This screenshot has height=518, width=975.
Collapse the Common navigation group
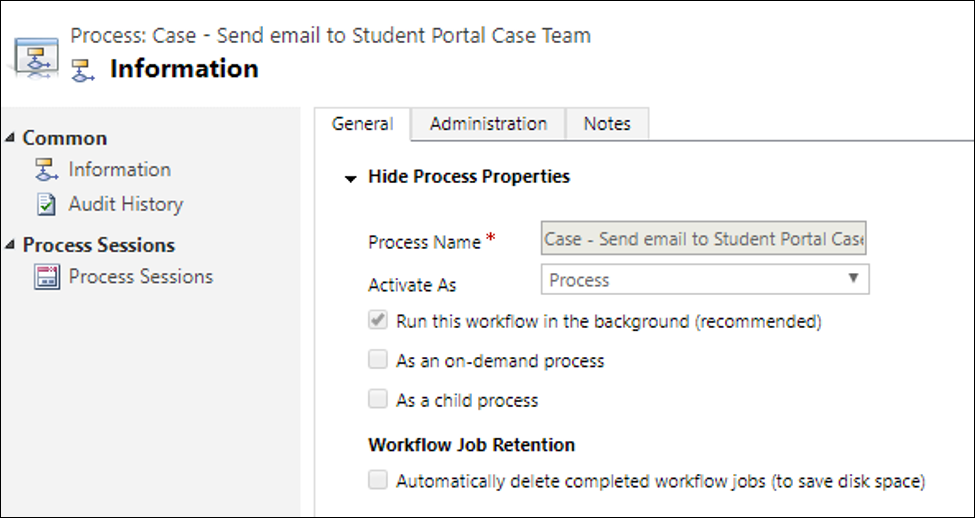tap(10, 138)
